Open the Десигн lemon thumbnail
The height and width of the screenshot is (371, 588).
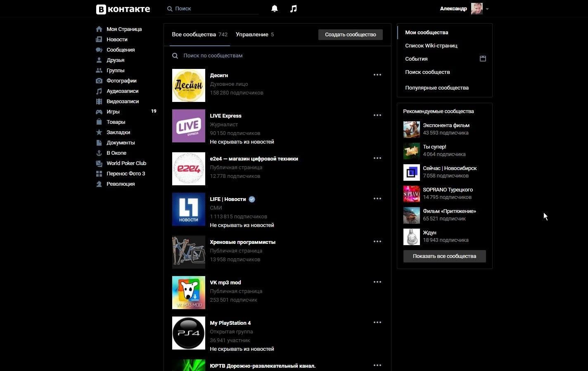pyautogui.click(x=189, y=85)
